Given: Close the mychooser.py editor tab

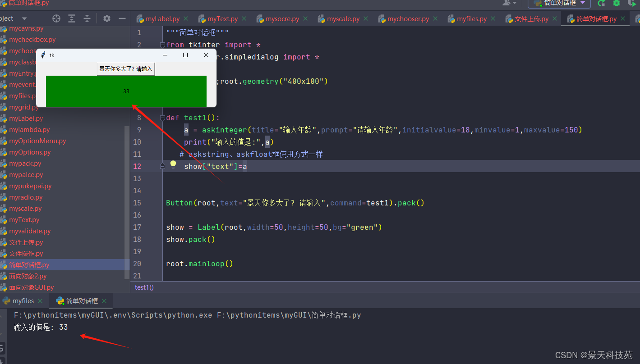Looking at the screenshot, I should pyautogui.click(x=436, y=19).
